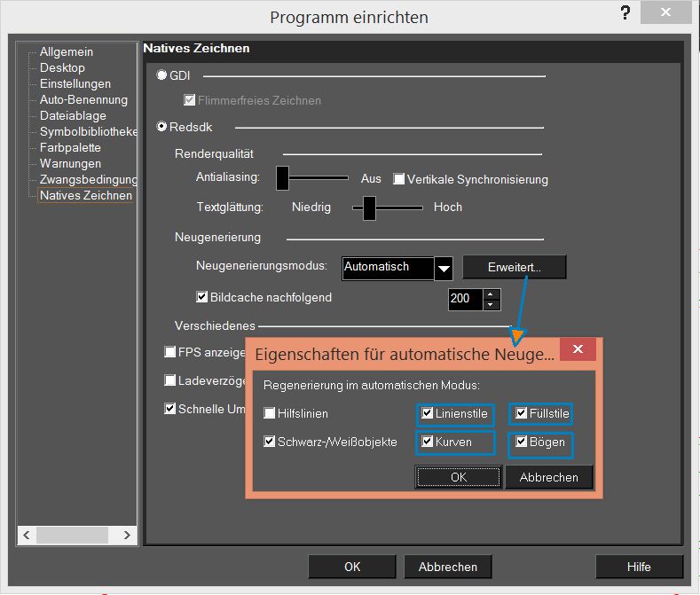700x595 pixels.
Task: Choose the GDI drawing mode
Action: [x=161, y=75]
